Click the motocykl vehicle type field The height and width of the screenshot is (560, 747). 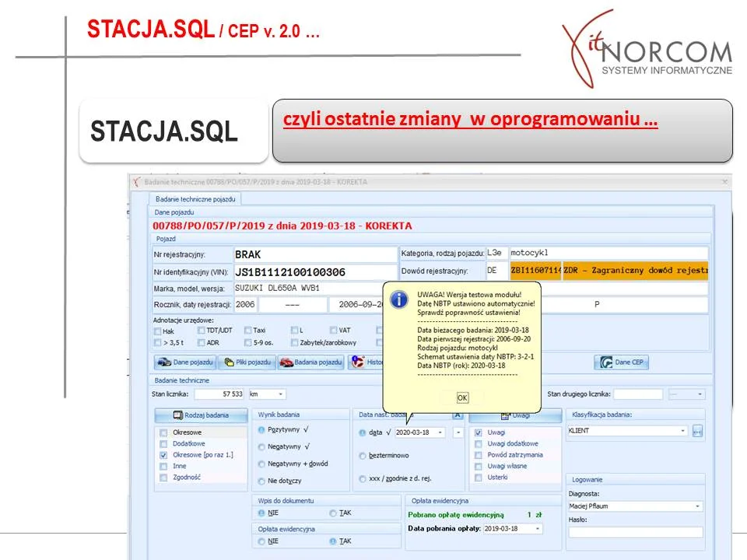(x=608, y=253)
